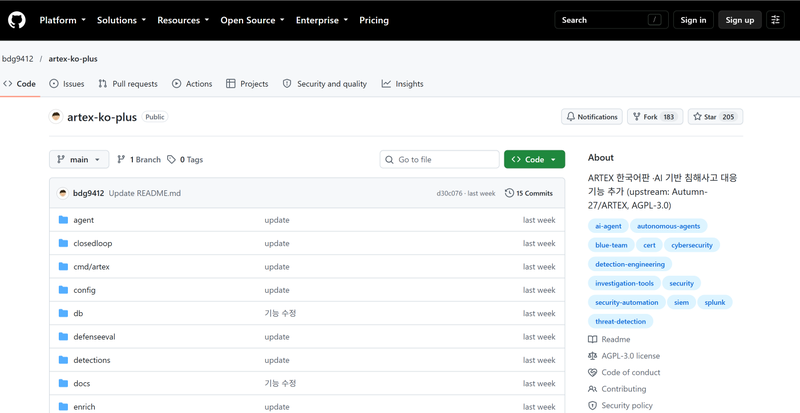
Task: Select the cert topic tag
Action: [649, 245]
